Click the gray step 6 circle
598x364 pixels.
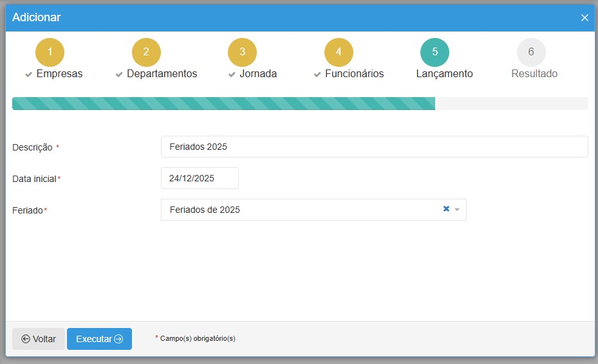[x=531, y=52]
